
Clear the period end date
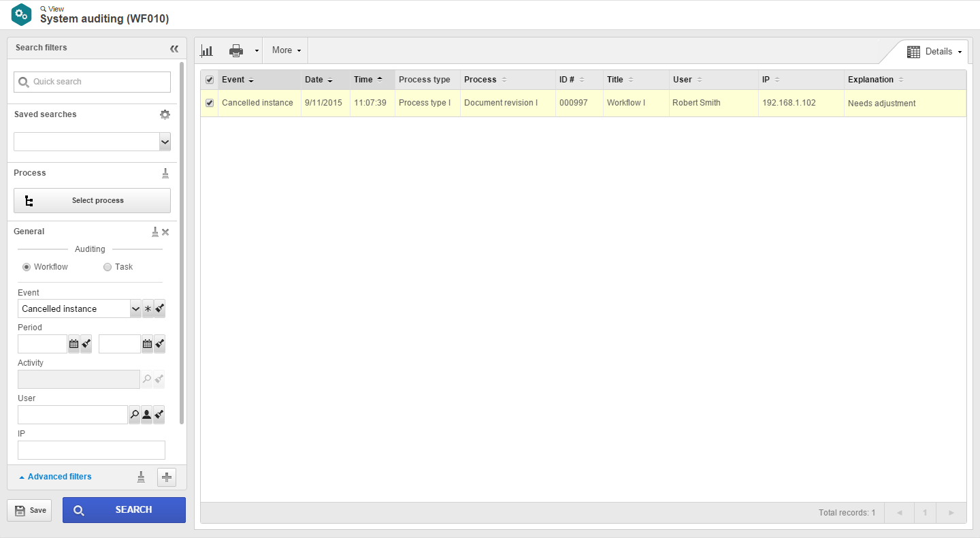159,344
